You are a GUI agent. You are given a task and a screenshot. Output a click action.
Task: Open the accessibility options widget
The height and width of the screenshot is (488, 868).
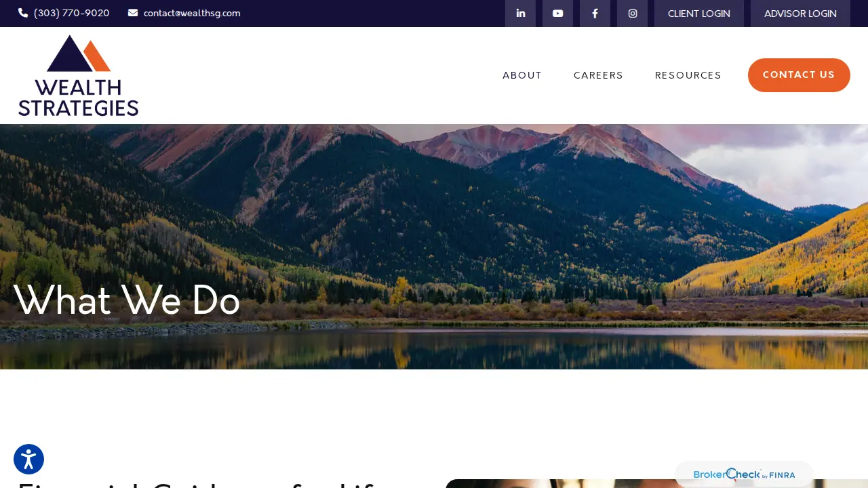pos(28,459)
